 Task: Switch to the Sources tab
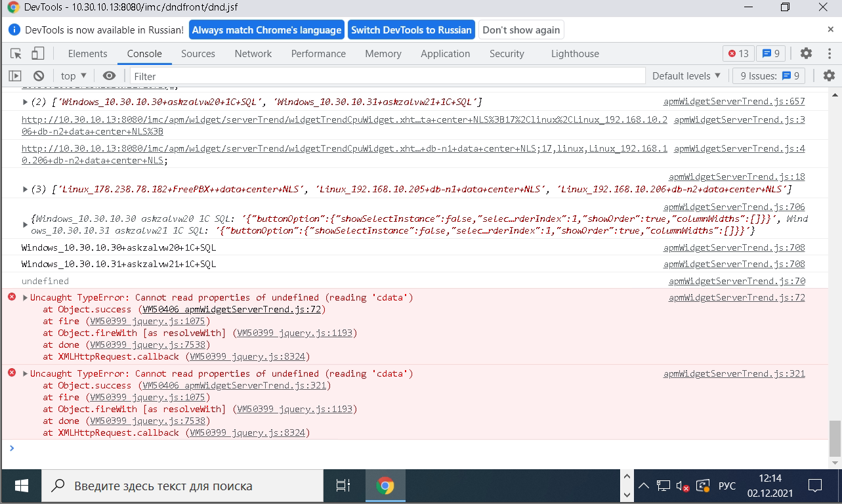pyautogui.click(x=198, y=54)
